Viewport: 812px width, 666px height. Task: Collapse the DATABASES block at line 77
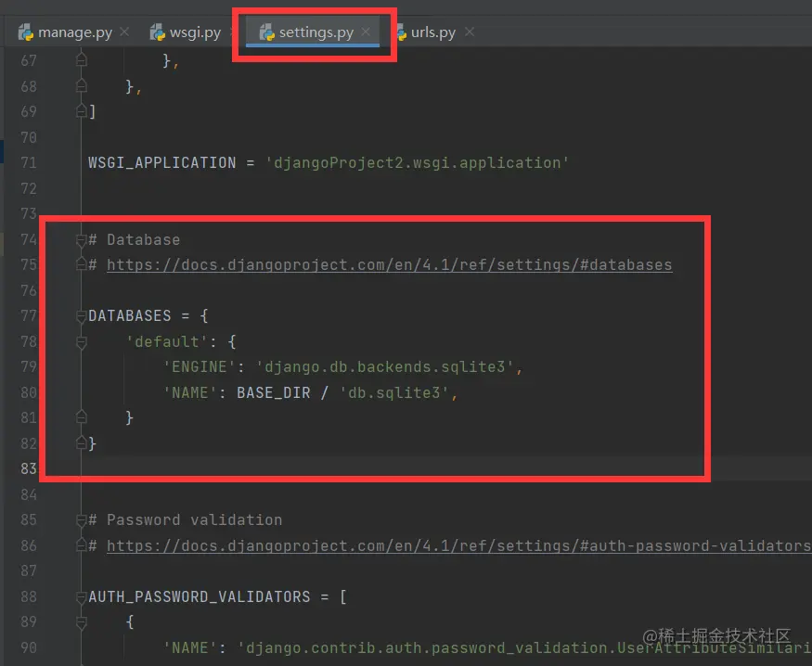pyautogui.click(x=82, y=316)
